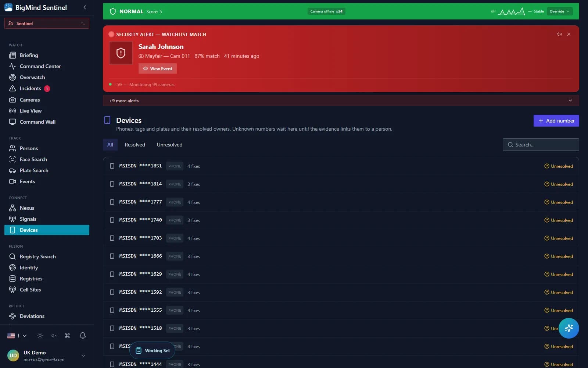Expand the +9 more alerts bar
This screenshot has width=588, height=368.
tap(341, 100)
